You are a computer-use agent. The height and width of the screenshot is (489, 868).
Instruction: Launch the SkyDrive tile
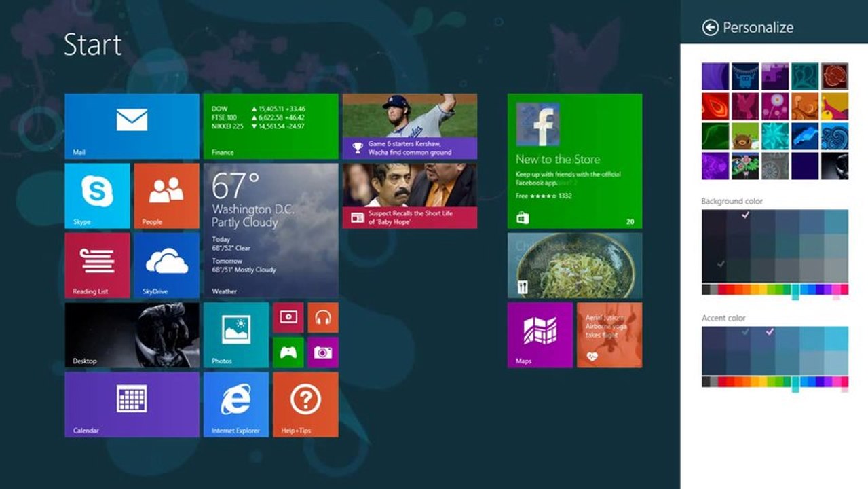166,265
